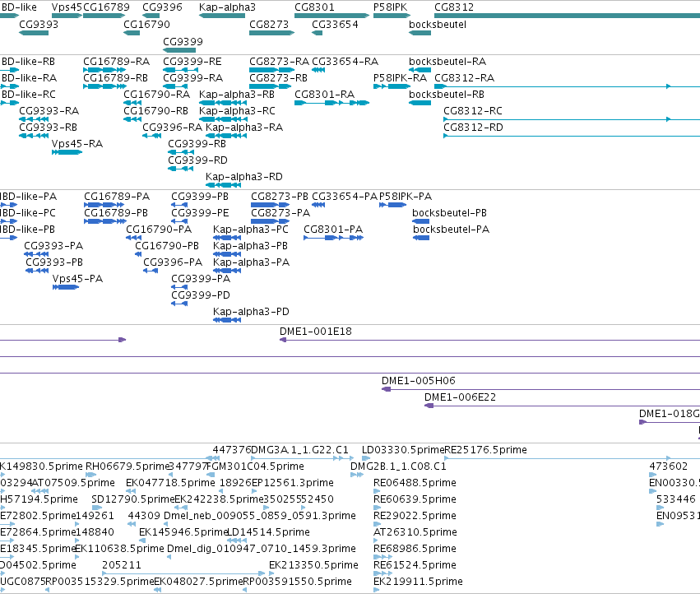The image size is (700, 594).
Task: Select EST RE60639.5prime
Action: tap(415, 499)
